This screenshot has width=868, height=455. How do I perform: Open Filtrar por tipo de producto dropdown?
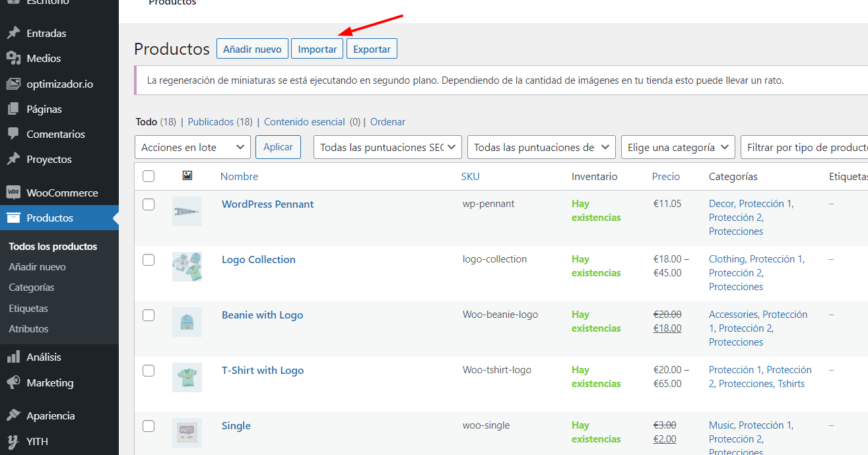(805, 147)
